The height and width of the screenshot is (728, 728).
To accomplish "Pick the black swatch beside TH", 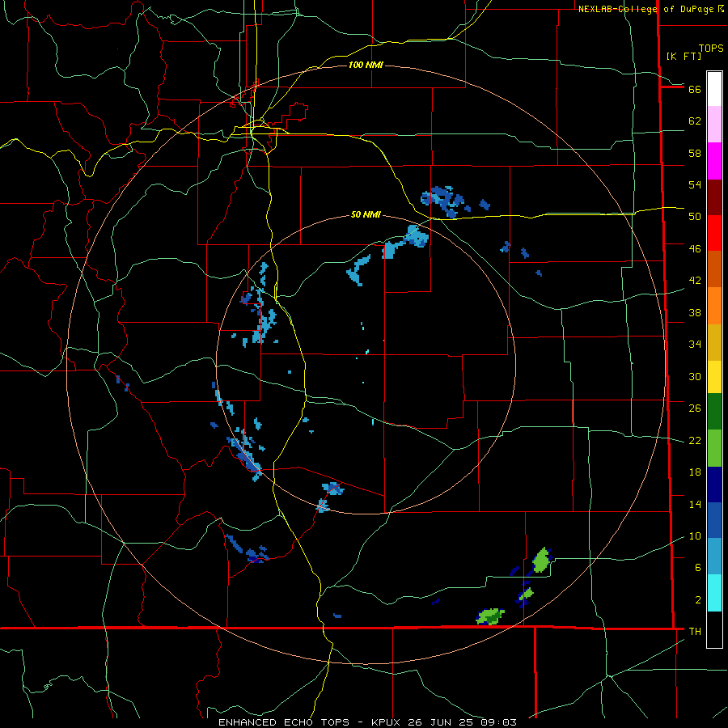I will point(714,629).
